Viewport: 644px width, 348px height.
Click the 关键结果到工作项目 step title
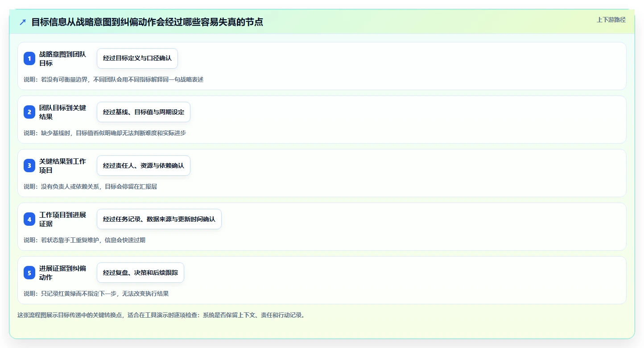coord(62,166)
